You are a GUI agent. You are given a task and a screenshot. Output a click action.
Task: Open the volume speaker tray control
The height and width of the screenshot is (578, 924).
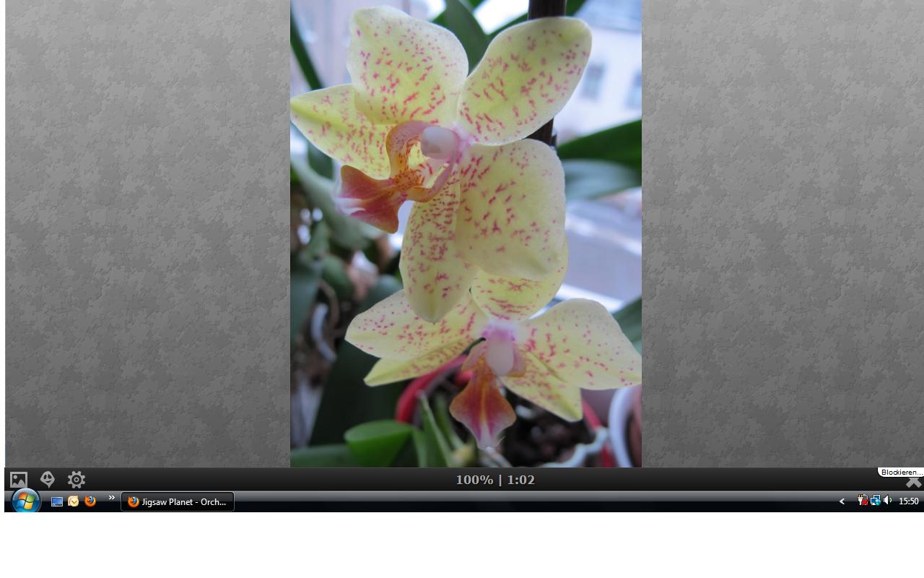(x=887, y=501)
